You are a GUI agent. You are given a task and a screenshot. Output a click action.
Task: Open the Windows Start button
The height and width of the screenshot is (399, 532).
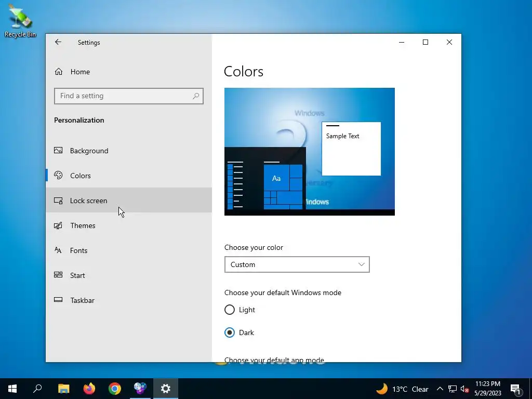[12, 389]
